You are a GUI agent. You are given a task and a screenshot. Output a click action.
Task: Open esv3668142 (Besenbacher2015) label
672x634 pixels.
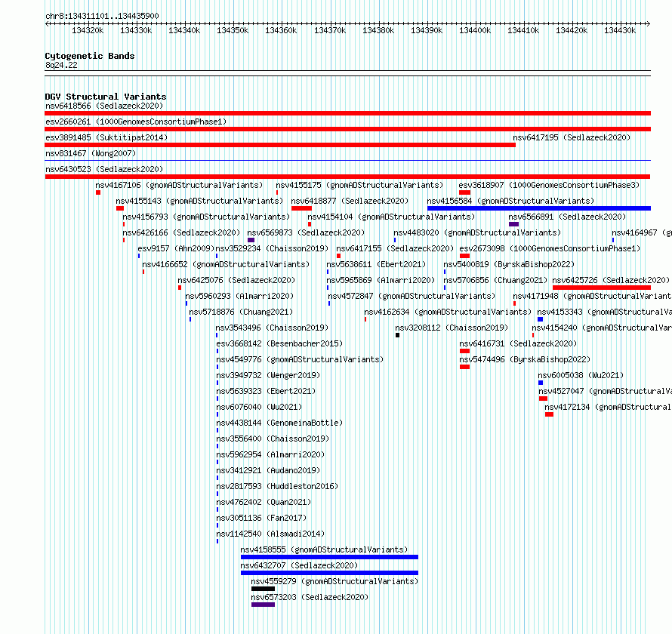point(279,343)
